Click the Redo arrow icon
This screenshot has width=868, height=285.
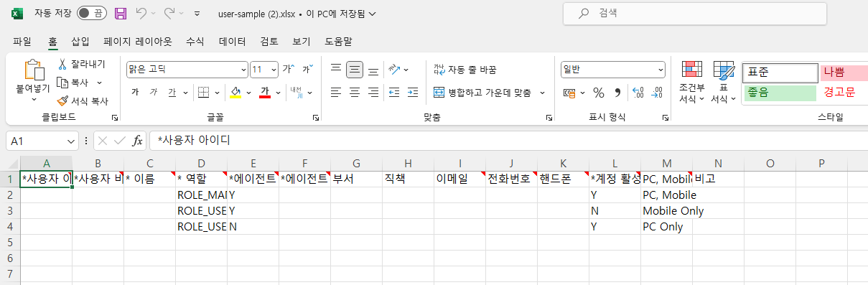tap(169, 14)
